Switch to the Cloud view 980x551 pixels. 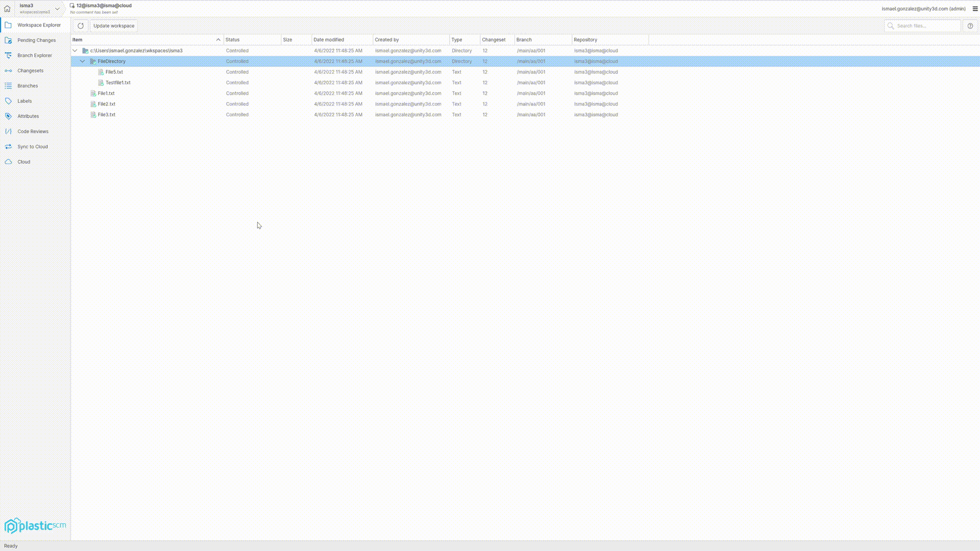click(x=23, y=162)
